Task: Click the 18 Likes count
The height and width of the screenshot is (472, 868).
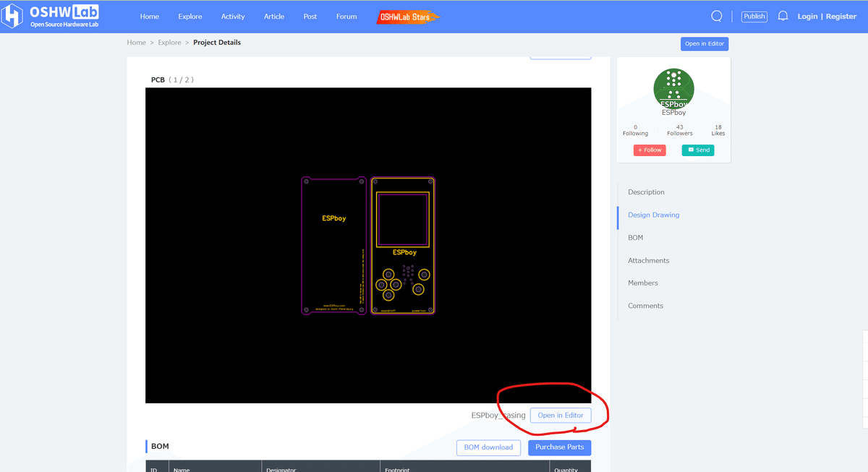Action: tap(718, 130)
